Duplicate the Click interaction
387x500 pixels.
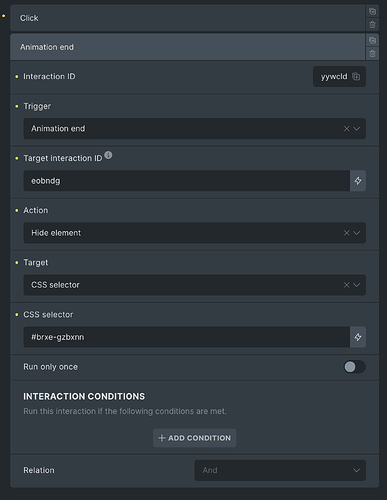[x=372, y=11]
